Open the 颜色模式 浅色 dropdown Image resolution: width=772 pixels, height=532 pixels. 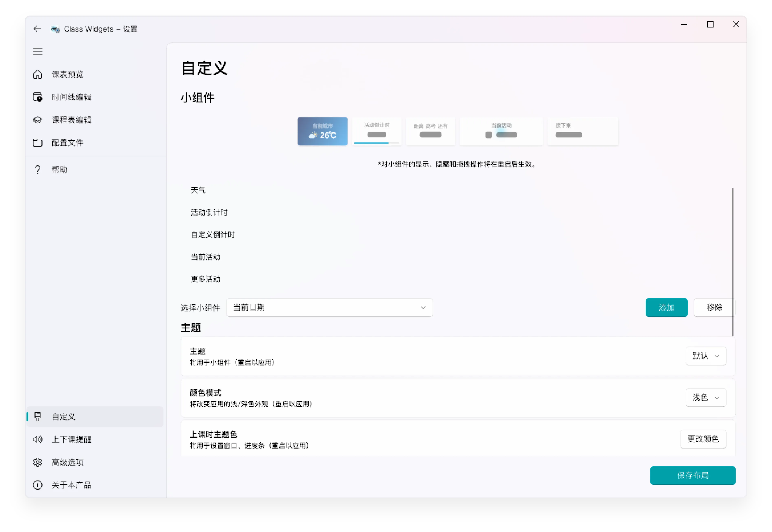(706, 397)
